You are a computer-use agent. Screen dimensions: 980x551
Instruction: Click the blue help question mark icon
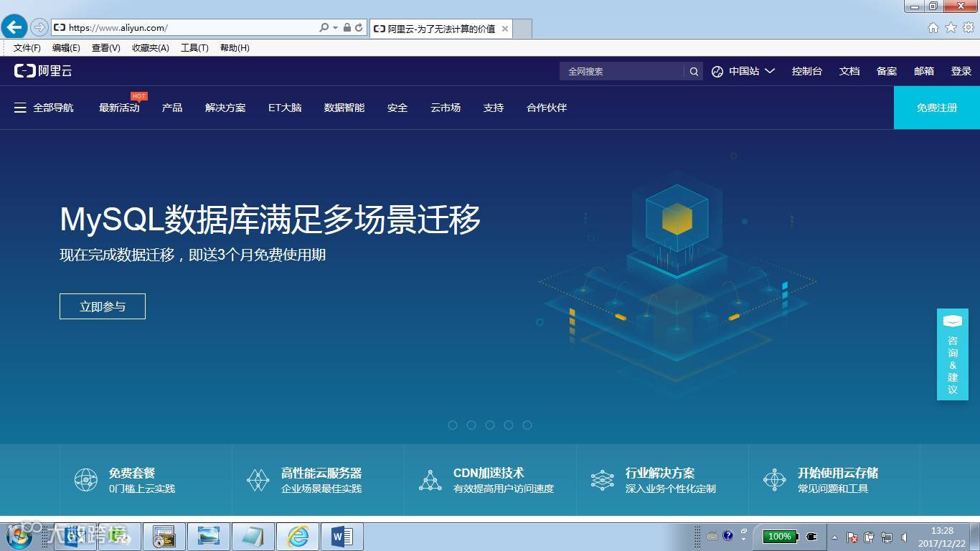coord(728,535)
